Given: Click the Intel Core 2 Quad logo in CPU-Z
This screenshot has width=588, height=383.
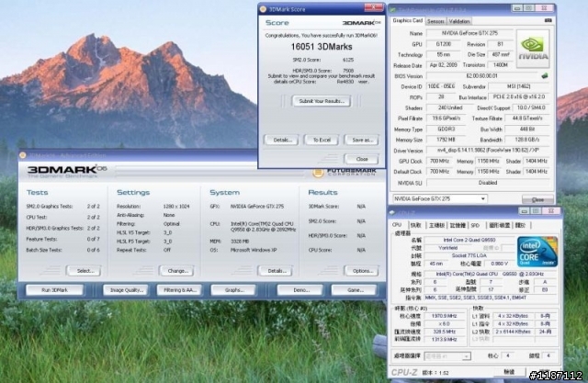Looking at the screenshot, I should [537, 251].
